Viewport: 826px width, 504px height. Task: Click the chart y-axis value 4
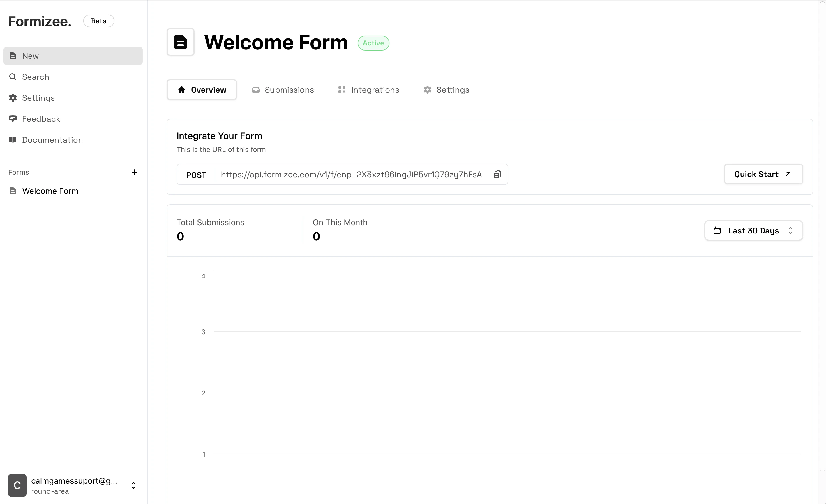tap(204, 276)
